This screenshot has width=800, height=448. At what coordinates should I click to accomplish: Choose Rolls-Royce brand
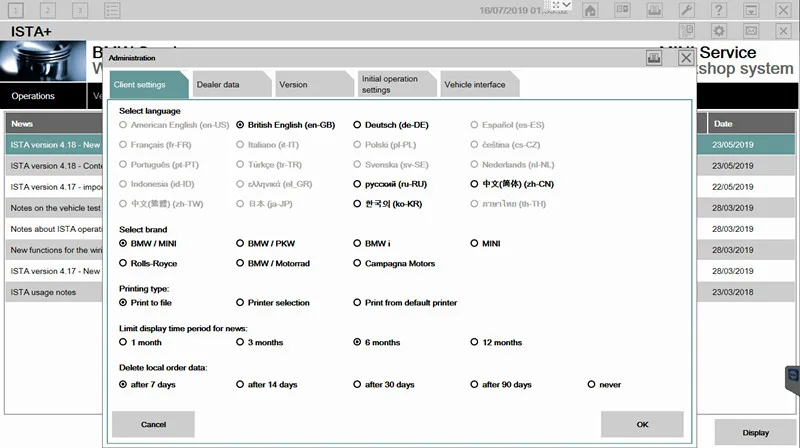pyautogui.click(x=148, y=263)
